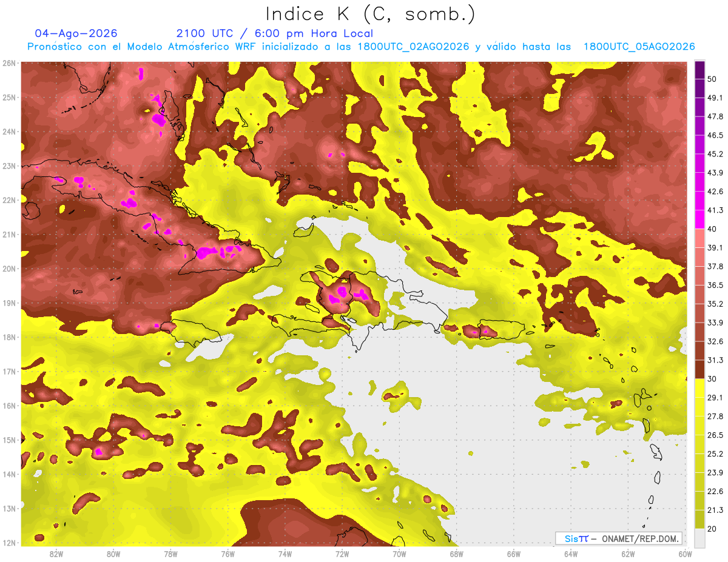
Task: Click the 'Pronóstico con el Modelo Atmosférico WRF' line
Action: pos(361,47)
